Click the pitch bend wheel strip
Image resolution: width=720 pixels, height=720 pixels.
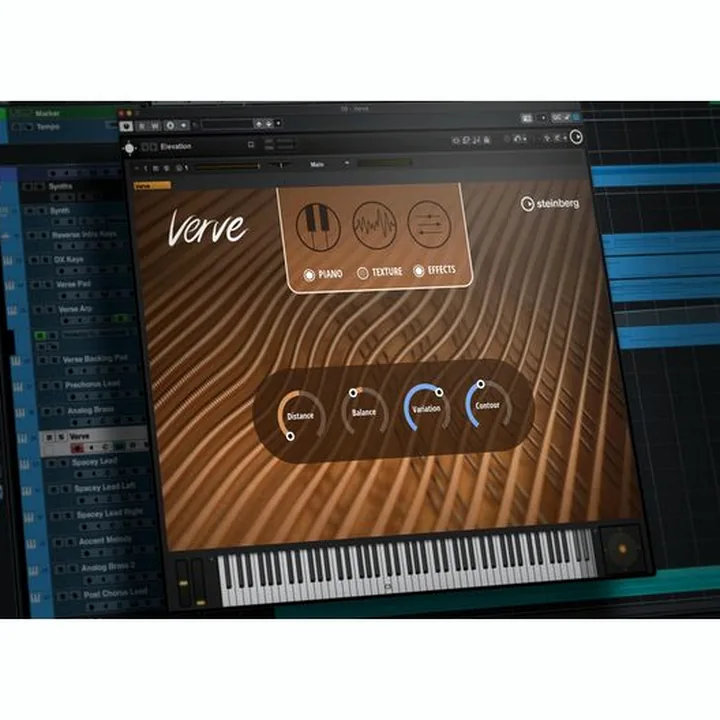coord(183,582)
